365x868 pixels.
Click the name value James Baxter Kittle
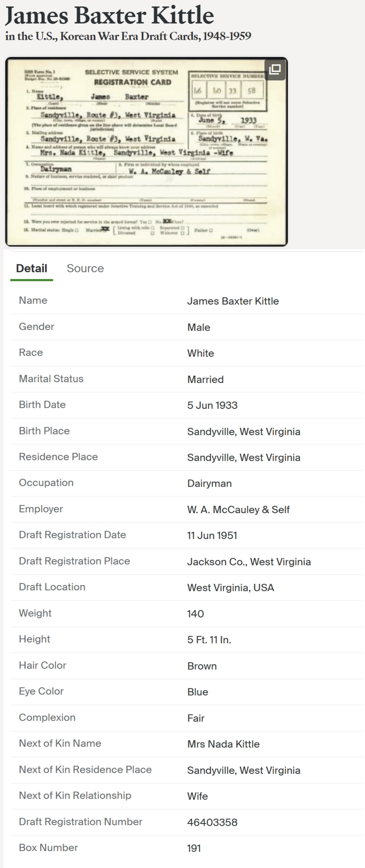pos(233,301)
